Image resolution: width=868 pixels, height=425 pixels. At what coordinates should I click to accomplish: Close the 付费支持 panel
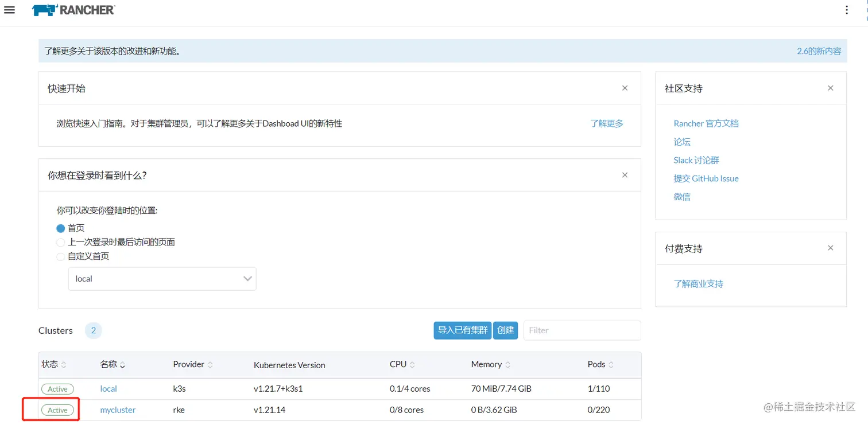[x=830, y=248]
